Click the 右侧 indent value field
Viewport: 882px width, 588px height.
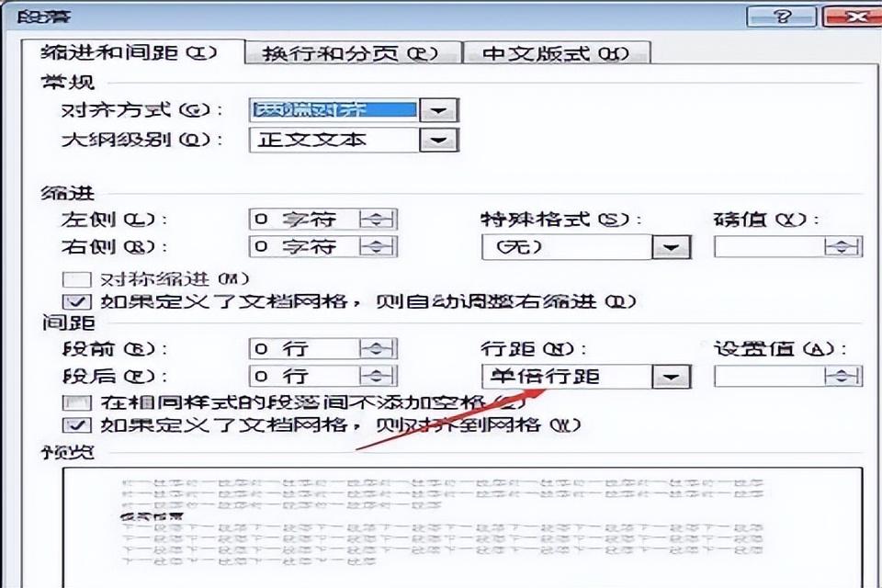click(x=304, y=246)
